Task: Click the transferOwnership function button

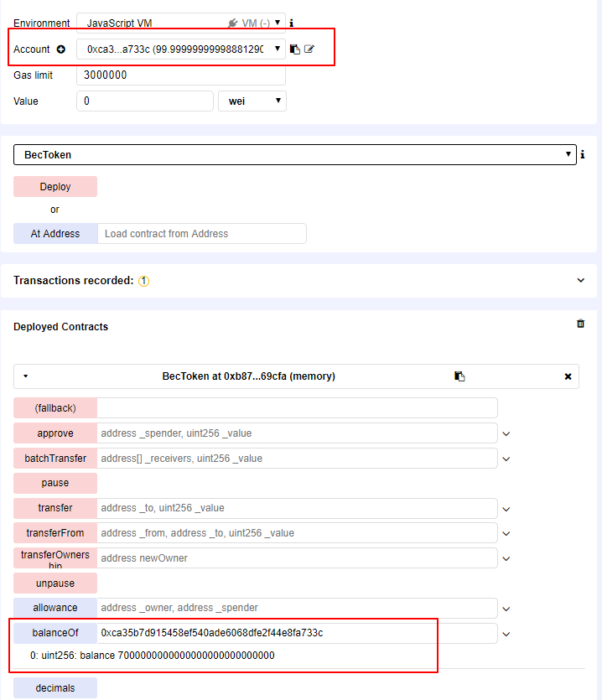Action: tap(55, 558)
